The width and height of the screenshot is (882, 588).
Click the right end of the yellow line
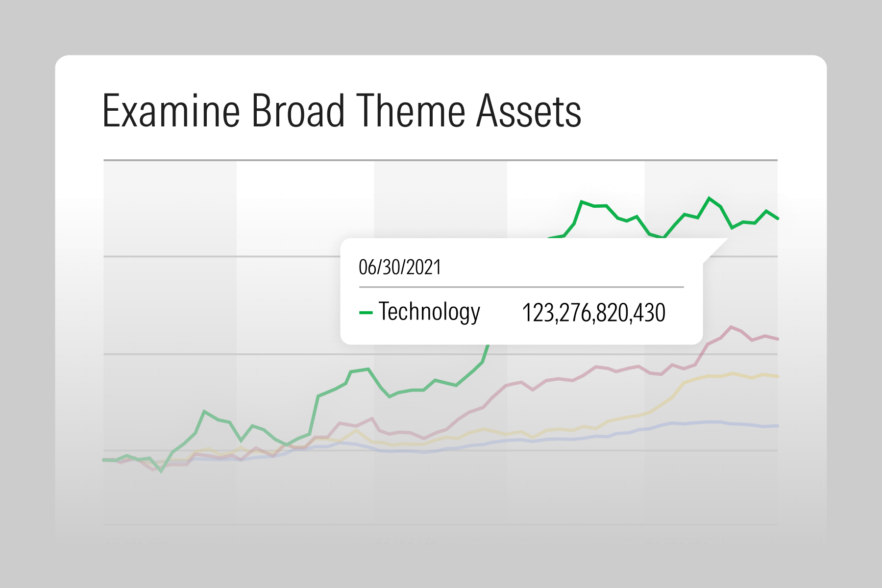point(777,376)
